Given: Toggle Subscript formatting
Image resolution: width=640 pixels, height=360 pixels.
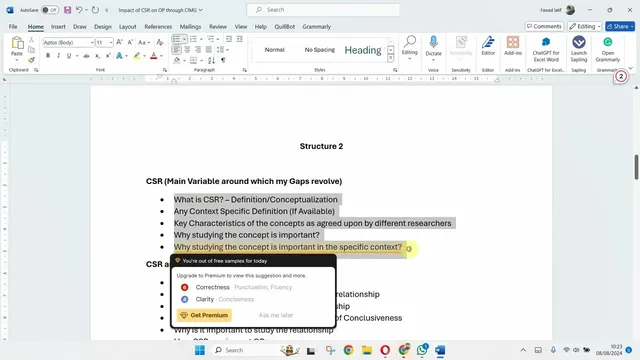Looking at the screenshot, I should [97, 56].
